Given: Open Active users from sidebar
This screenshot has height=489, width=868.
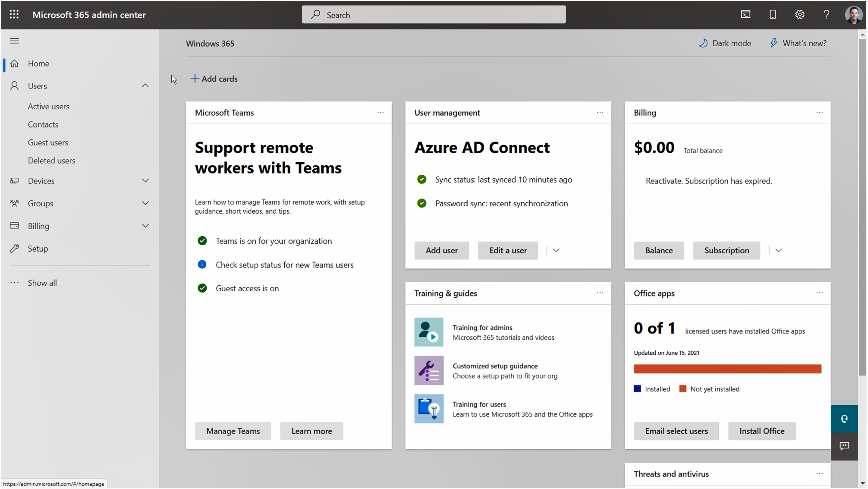Looking at the screenshot, I should 48,106.
